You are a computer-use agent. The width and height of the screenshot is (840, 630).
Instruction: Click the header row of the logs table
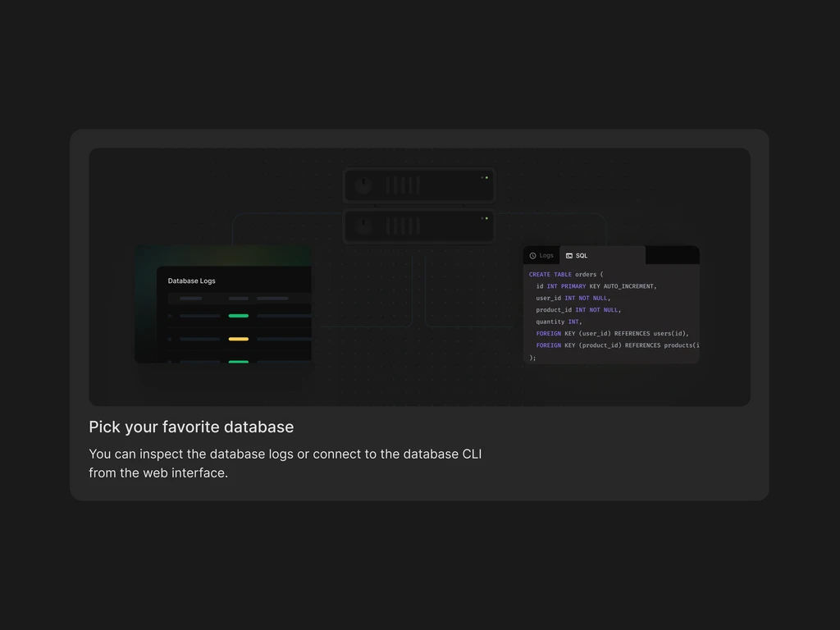tap(240, 299)
